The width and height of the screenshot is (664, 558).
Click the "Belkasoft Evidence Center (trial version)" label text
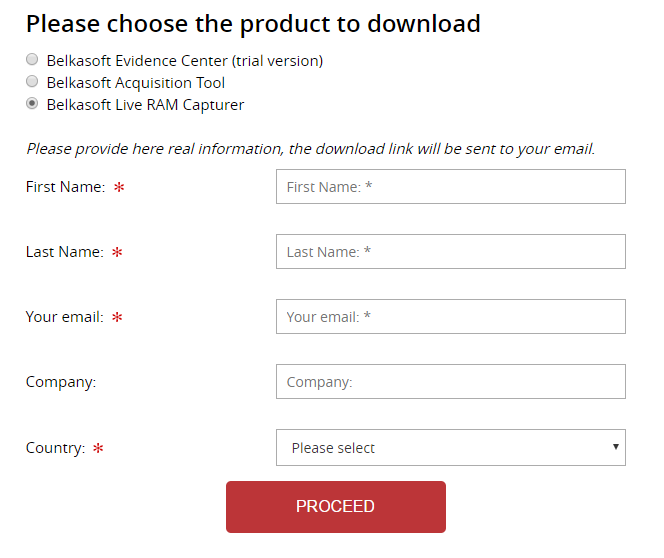click(185, 61)
